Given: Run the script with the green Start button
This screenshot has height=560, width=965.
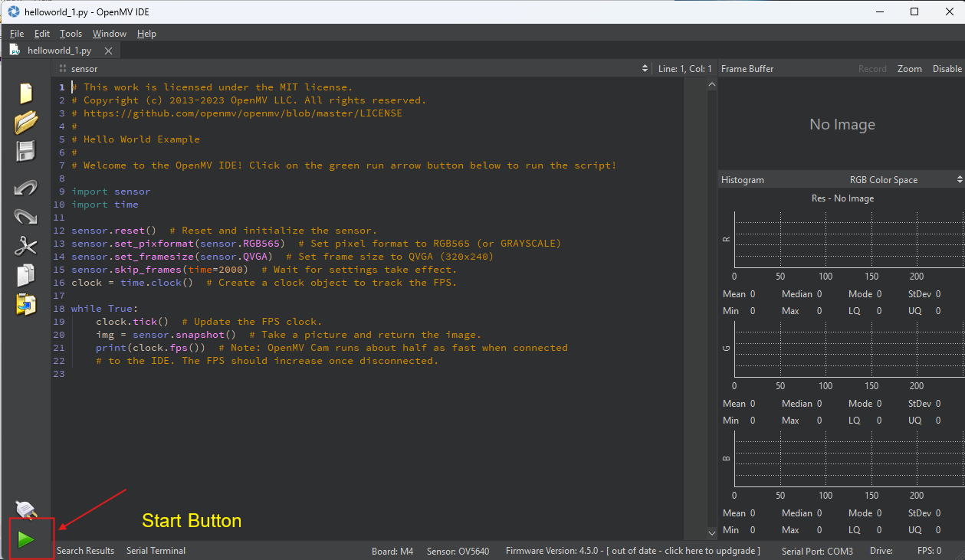Looking at the screenshot, I should [27, 539].
